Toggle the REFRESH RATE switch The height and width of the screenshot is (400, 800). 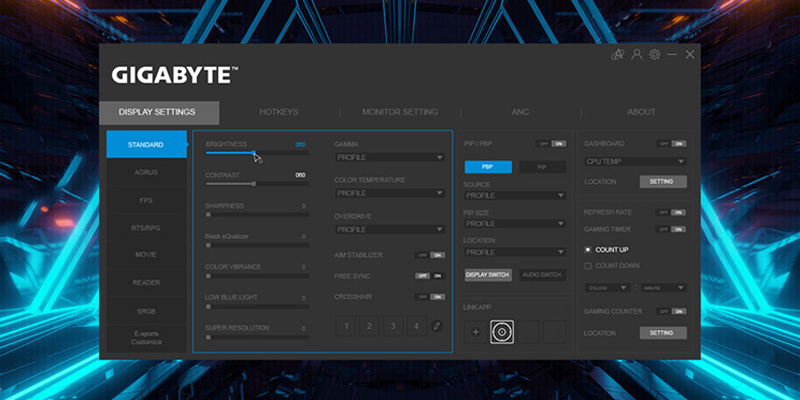tap(671, 212)
